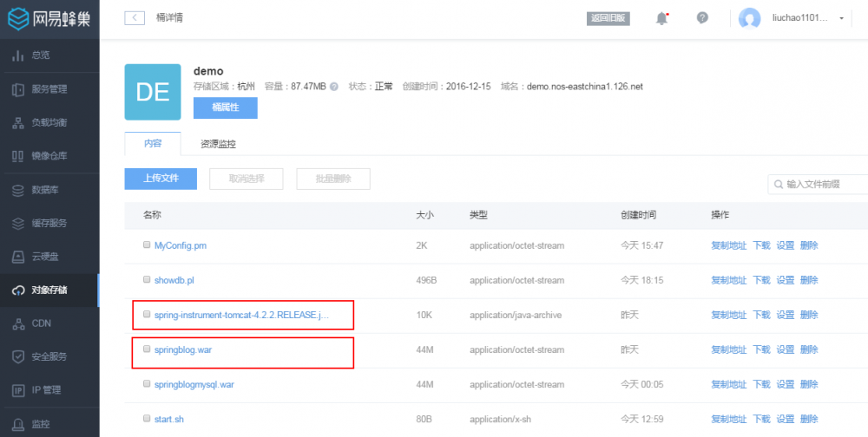Viewport: 868px width, 437px height.
Task: Click the 44M size of springblog.war
Action: pos(424,349)
